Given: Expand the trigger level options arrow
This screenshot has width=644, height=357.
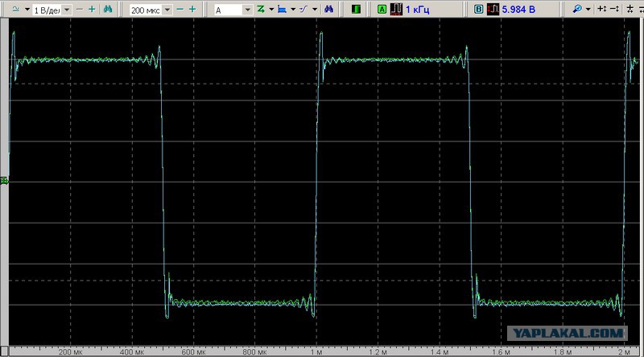Looking at the screenshot, I should 293,9.
